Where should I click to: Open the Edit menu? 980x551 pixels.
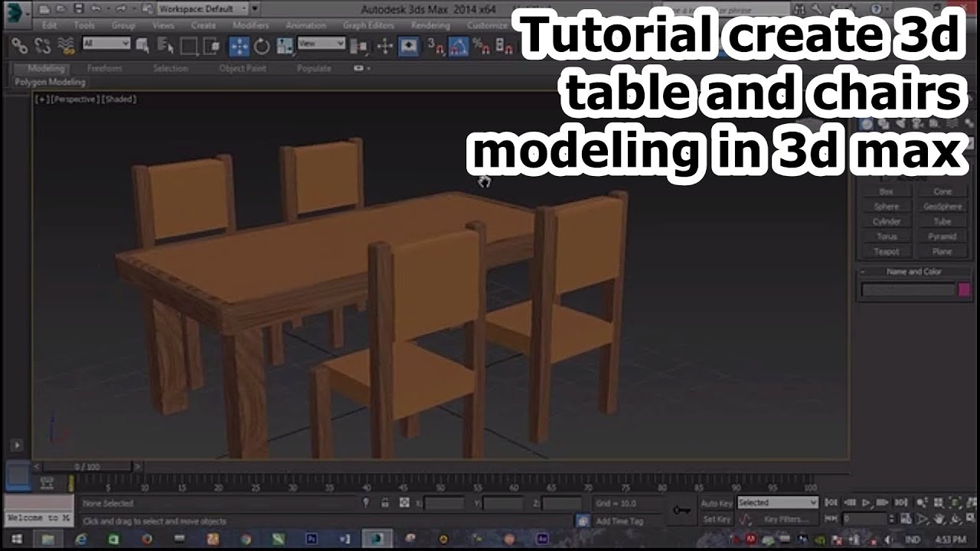pos(49,25)
